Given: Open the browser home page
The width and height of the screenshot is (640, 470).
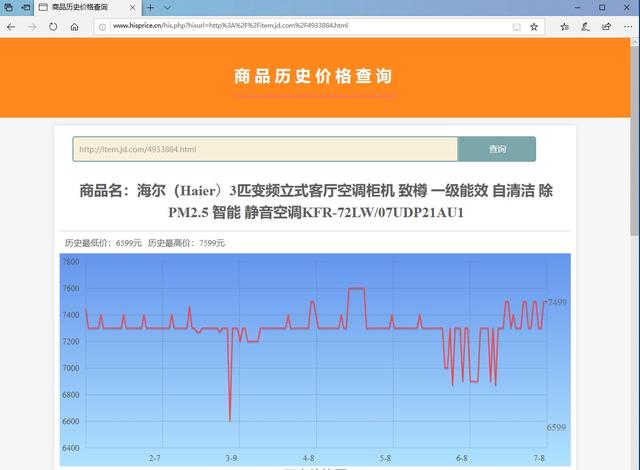Looking at the screenshot, I should [x=74, y=27].
